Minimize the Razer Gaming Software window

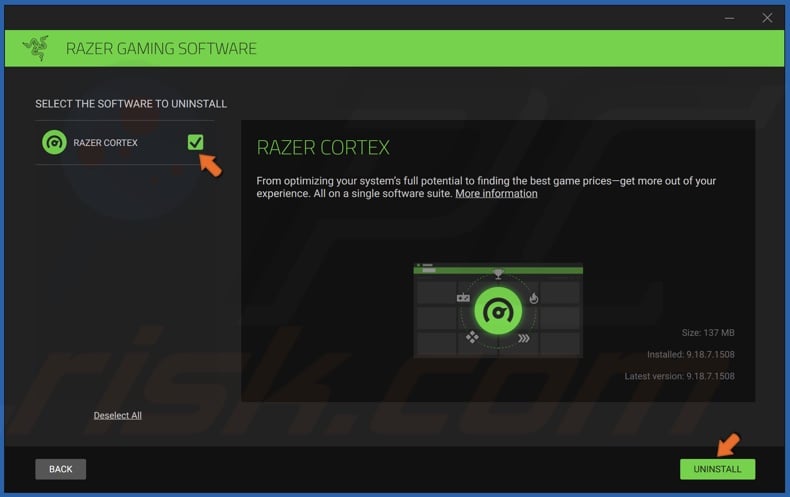click(729, 18)
